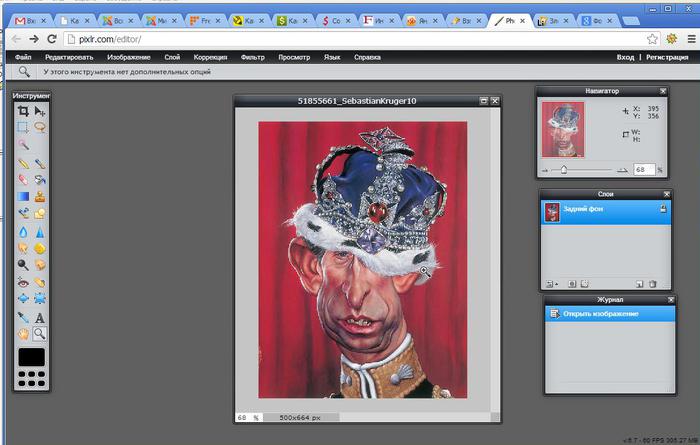Select the Type text tool
Image resolution: width=700 pixels, height=445 pixels.
tap(40, 317)
